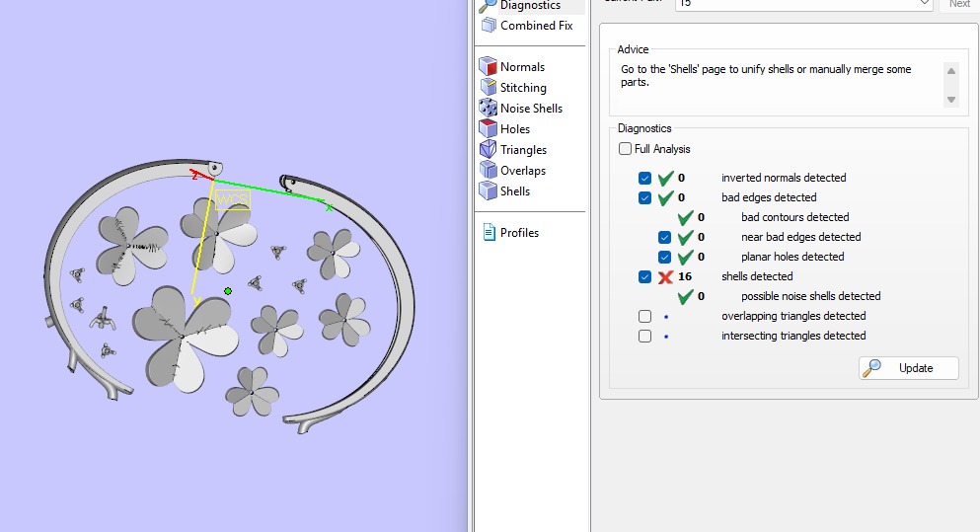This screenshot has width=980, height=532.
Task: Click the Next button
Action: (x=959, y=4)
